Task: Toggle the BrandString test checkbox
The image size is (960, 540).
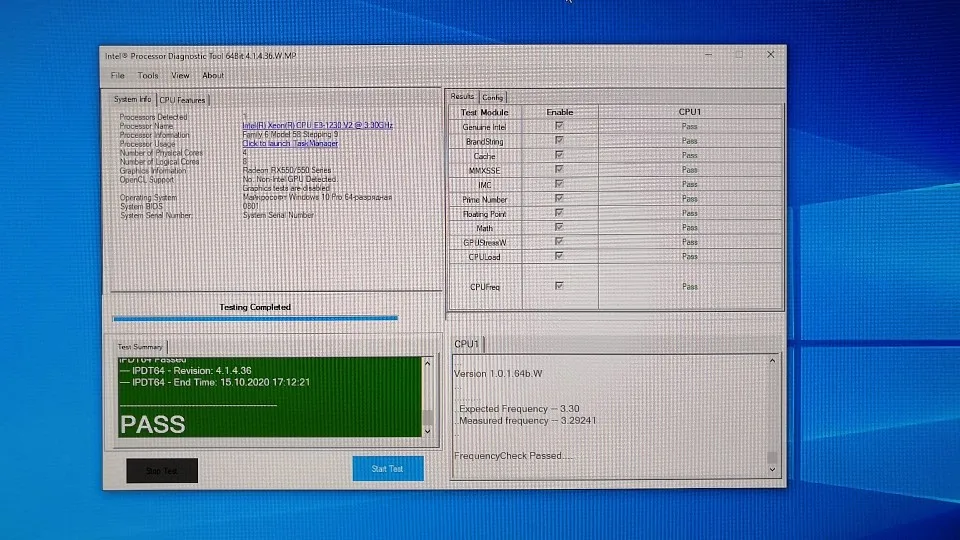Action: pos(559,140)
